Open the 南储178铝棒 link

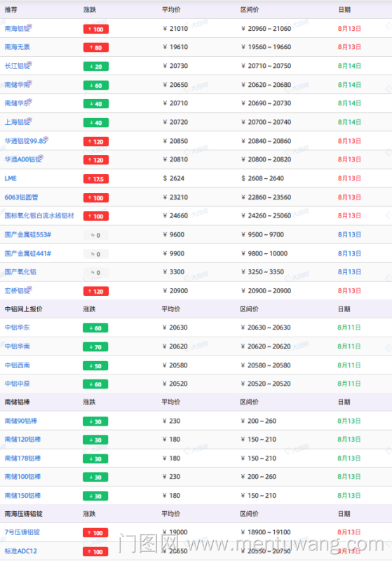[x=22, y=459]
